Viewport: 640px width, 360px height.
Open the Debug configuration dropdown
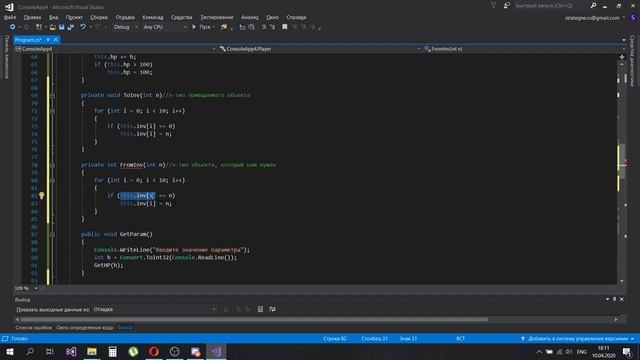tap(125, 27)
